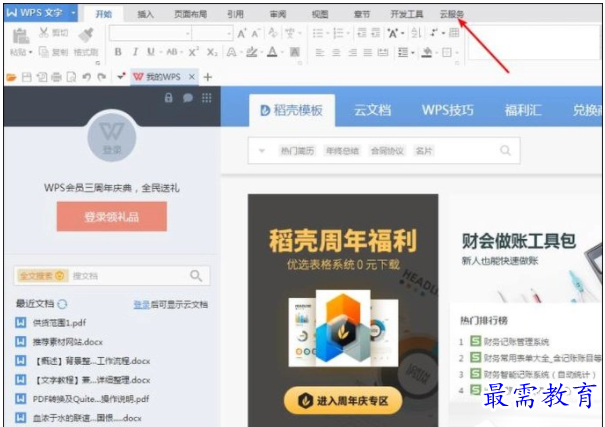
Task: Click the Paste clipboard icon
Action: [x=20, y=36]
